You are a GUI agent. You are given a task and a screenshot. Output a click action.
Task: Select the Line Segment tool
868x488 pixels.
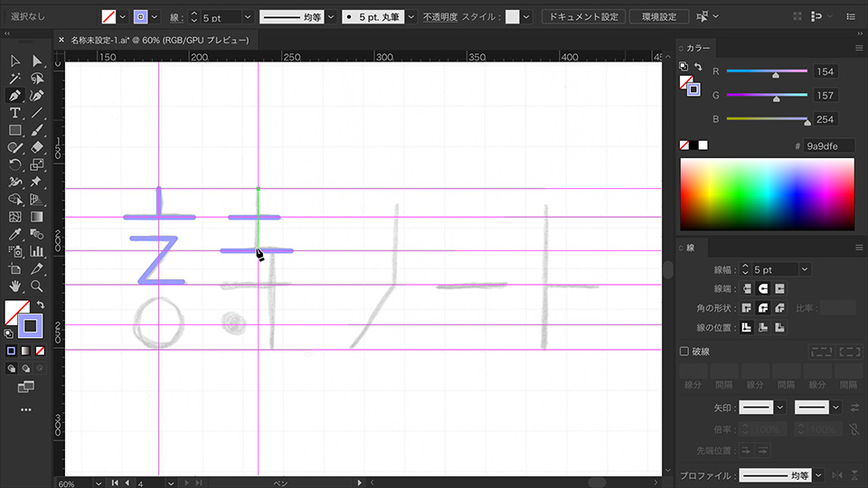pos(36,113)
